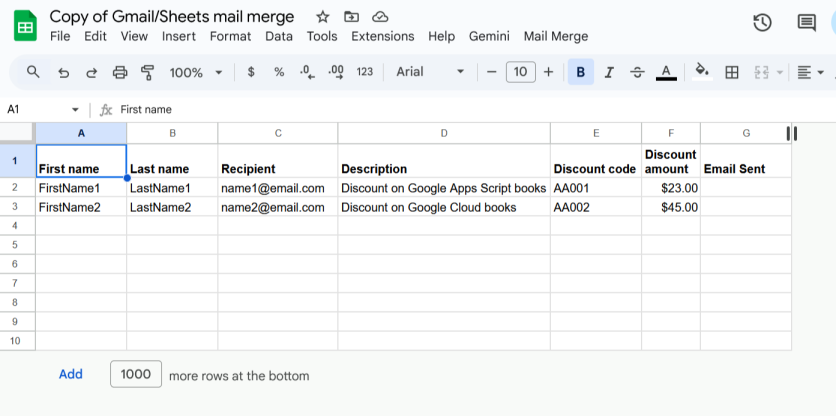Toggle italic formatting
Viewport: 836px width, 416px height.
click(609, 73)
